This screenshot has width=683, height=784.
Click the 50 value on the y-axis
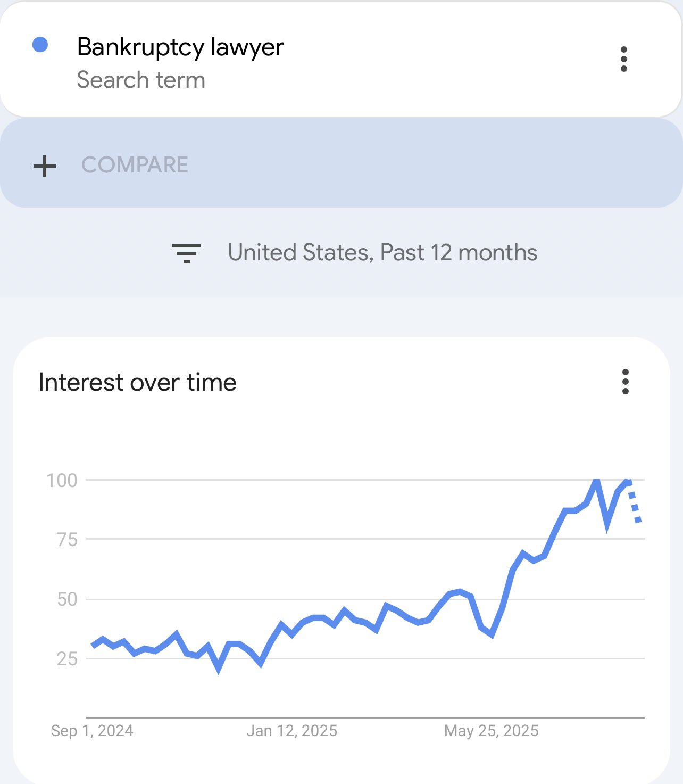tap(67, 599)
